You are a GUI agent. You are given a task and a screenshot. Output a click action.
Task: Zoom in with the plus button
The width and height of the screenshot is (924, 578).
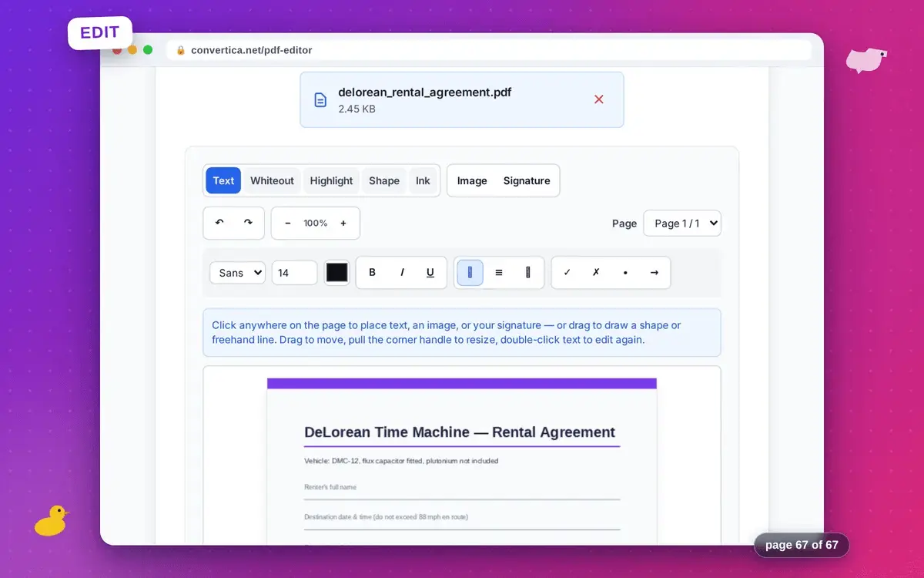343,223
